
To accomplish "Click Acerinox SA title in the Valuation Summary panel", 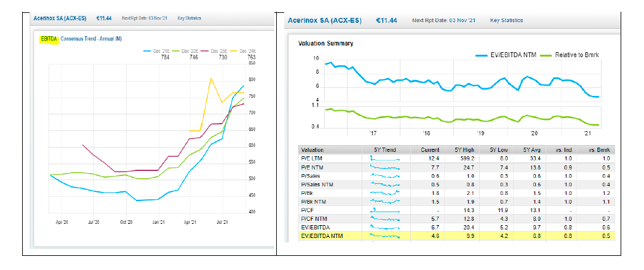I will click(x=325, y=20).
